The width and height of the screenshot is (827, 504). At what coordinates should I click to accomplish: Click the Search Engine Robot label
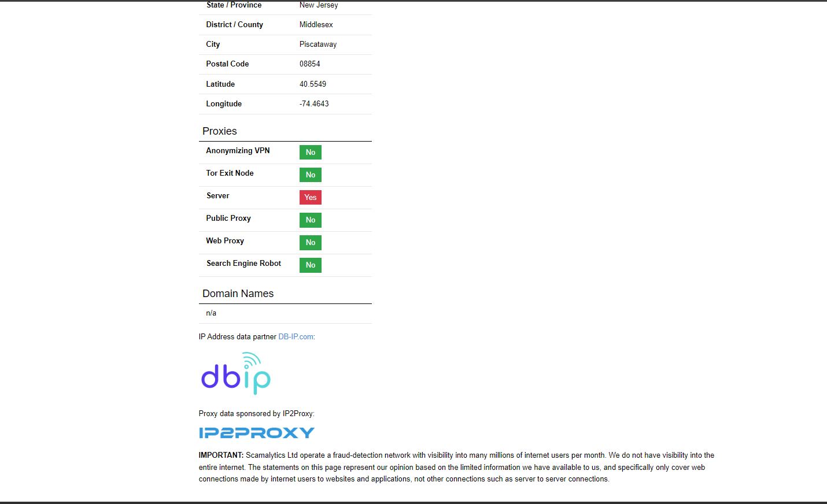(x=243, y=264)
